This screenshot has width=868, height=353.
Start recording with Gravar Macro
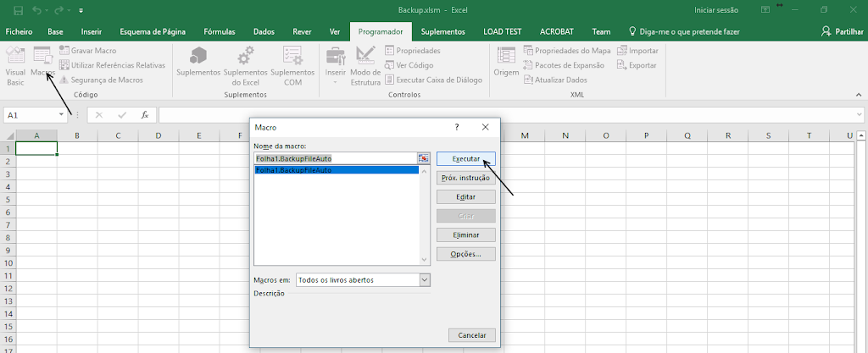click(x=87, y=50)
